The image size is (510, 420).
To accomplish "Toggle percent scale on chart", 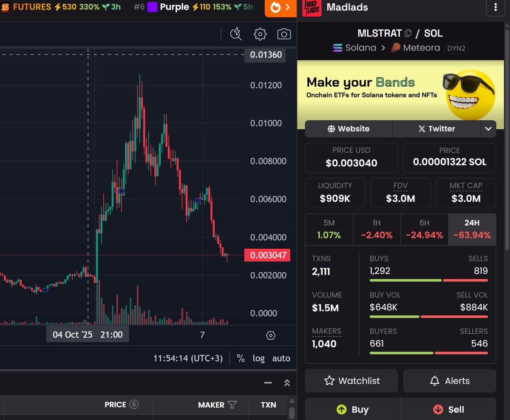I will [x=241, y=358].
